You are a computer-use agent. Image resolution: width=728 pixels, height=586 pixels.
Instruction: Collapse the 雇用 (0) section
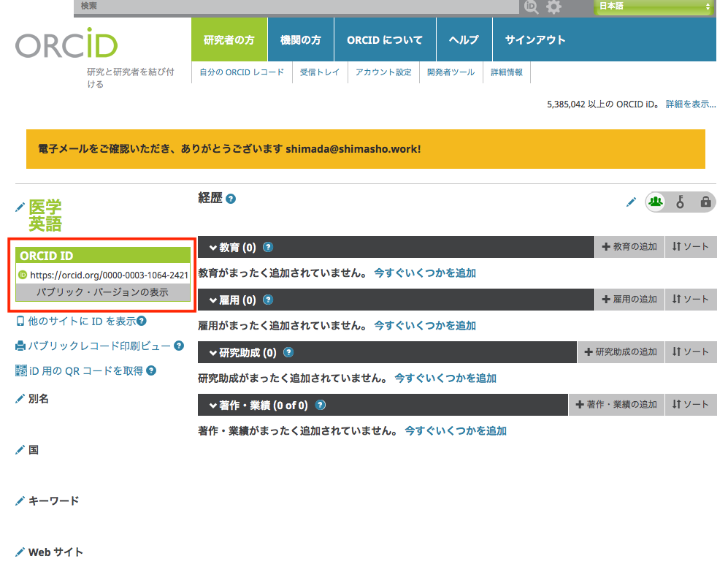[x=213, y=300]
